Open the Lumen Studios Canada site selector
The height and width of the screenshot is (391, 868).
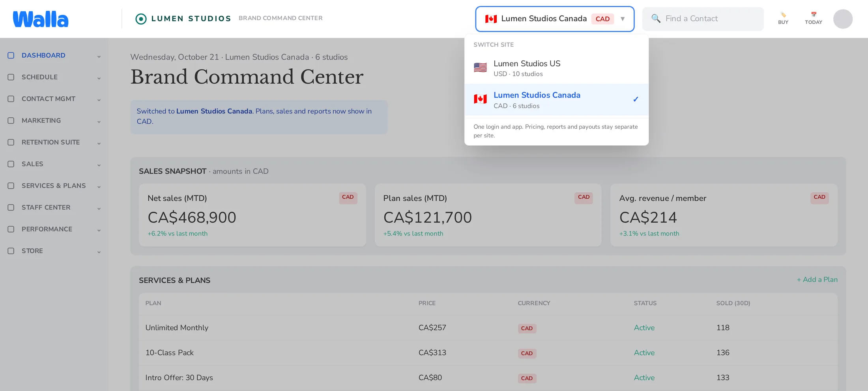point(555,19)
